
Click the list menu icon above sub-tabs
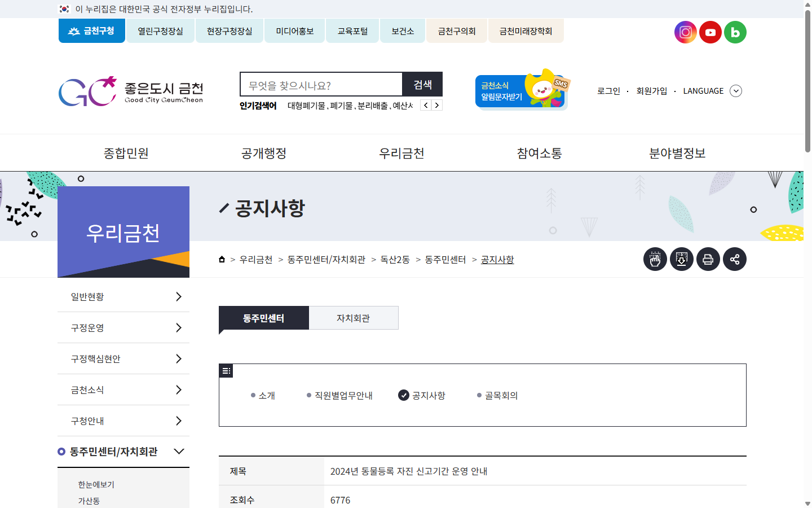tap(226, 371)
